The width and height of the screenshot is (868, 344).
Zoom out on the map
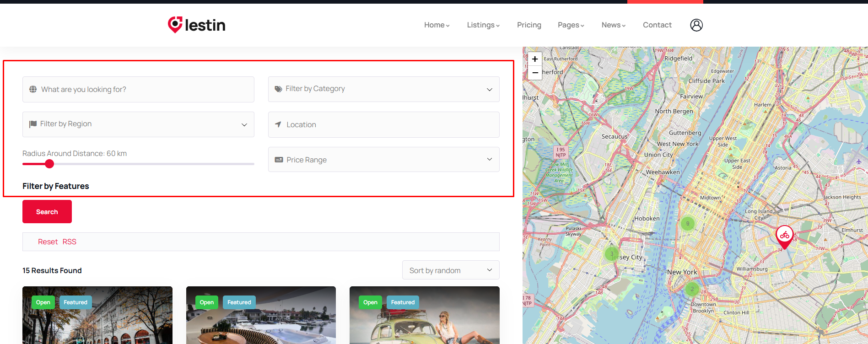coord(535,73)
